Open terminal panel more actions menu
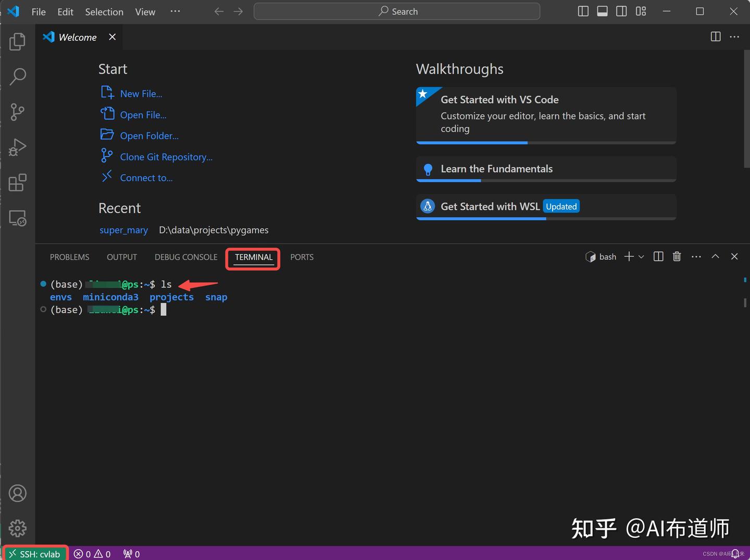 [696, 256]
